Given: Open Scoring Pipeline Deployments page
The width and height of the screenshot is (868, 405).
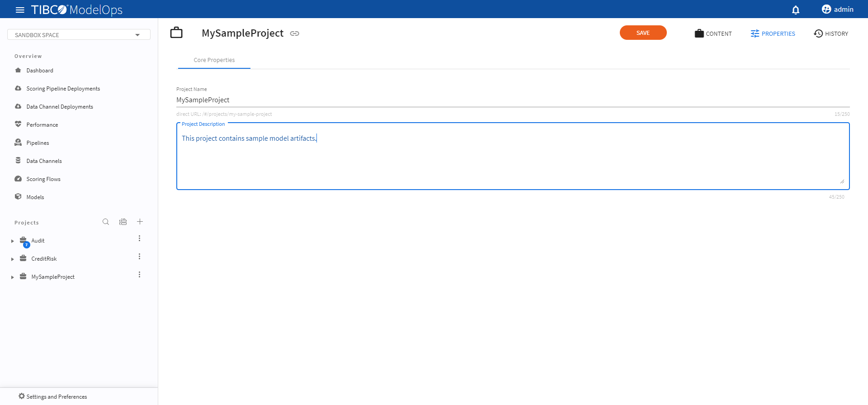Looking at the screenshot, I should pyautogui.click(x=63, y=89).
